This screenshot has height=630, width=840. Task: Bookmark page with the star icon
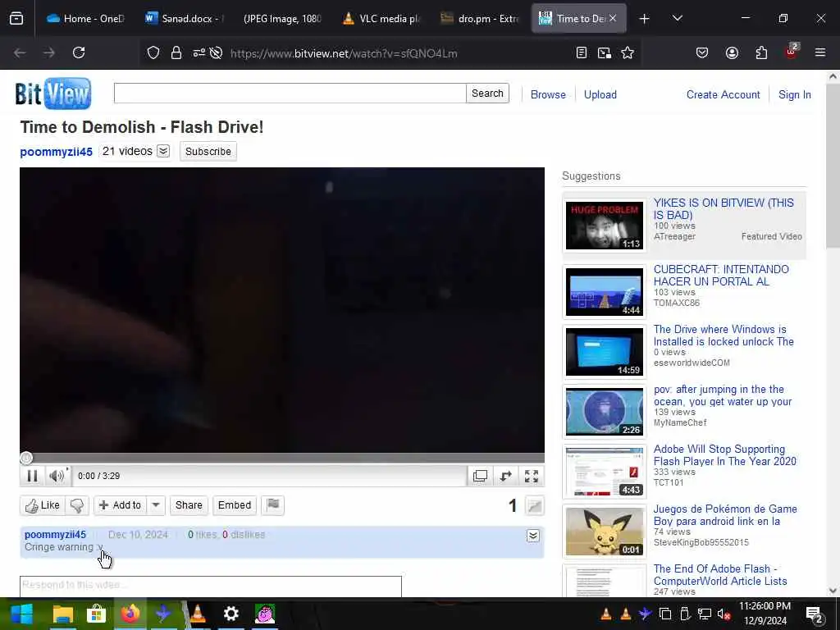tap(628, 53)
